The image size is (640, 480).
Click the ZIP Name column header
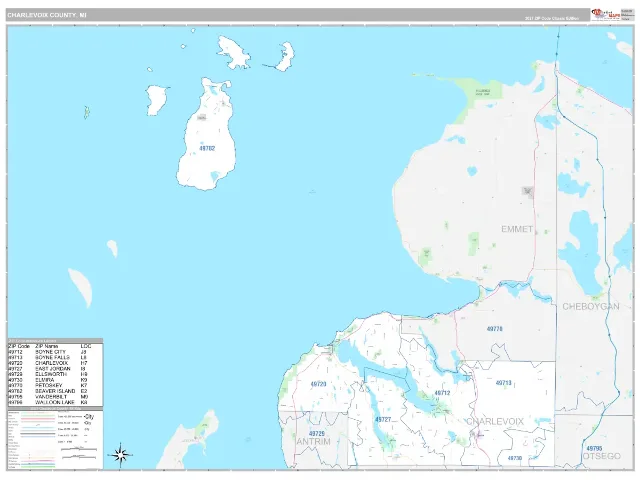pyautogui.click(x=46, y=346)
